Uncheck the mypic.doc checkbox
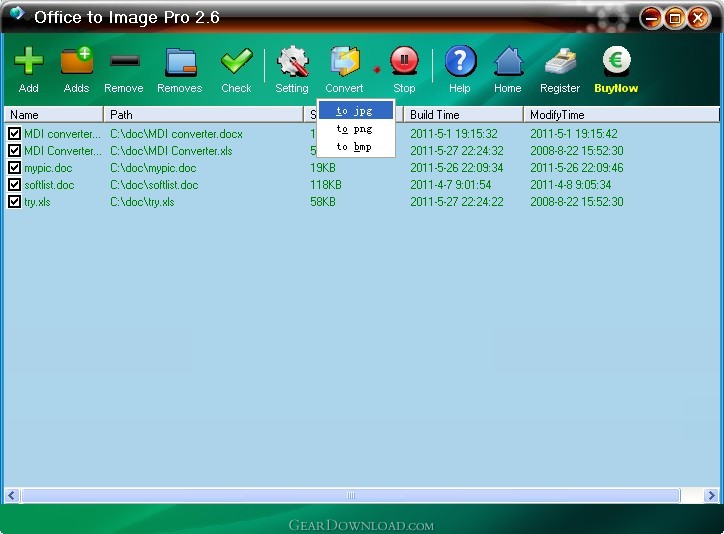 coord(14,168)
